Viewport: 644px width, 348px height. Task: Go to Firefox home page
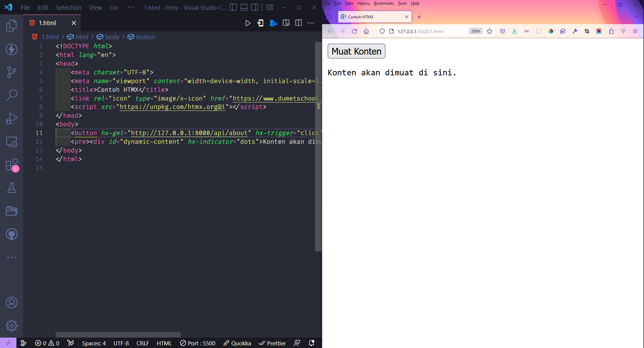coord(366,31)
